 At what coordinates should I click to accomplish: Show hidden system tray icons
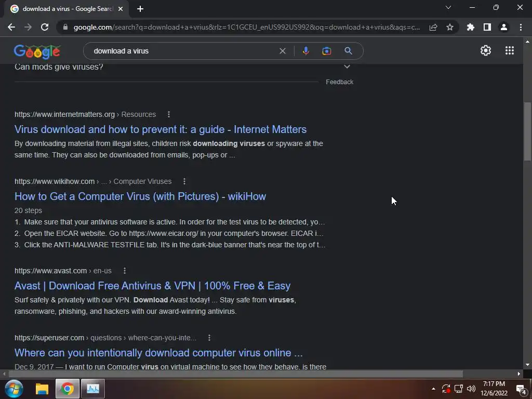[x=433, y=389]
